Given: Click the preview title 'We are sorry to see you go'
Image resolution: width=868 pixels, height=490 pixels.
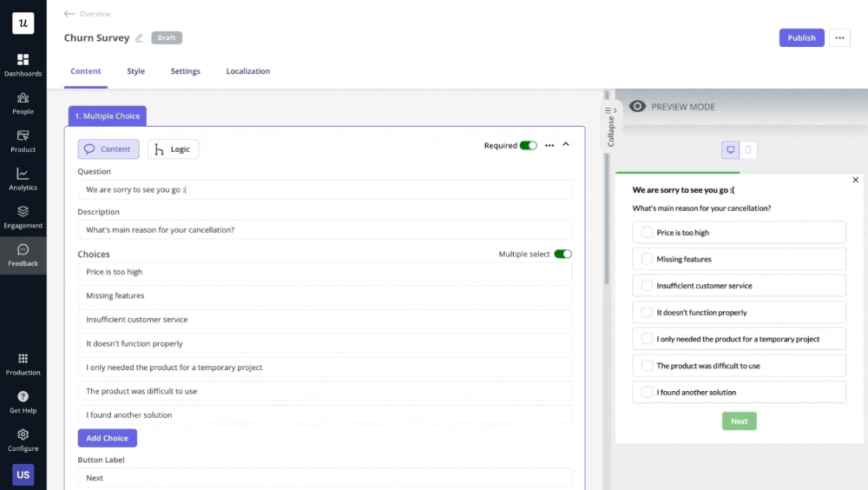Looking at the screenshot, I should pos(683,189).
